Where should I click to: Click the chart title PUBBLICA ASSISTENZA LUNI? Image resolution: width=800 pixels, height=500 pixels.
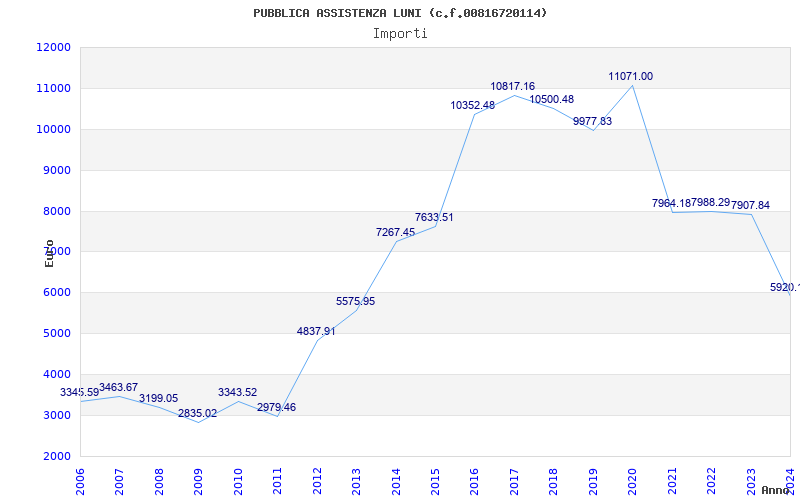pyautogui.click(x=400, y=13)
